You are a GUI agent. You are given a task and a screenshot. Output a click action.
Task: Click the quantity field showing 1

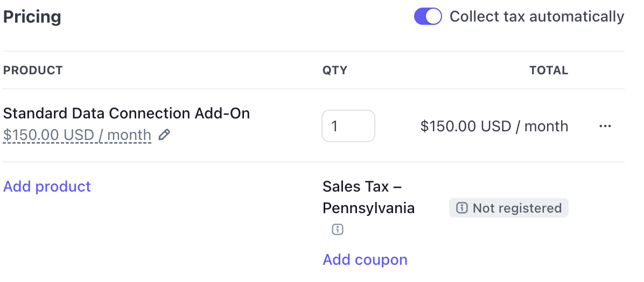348,126
